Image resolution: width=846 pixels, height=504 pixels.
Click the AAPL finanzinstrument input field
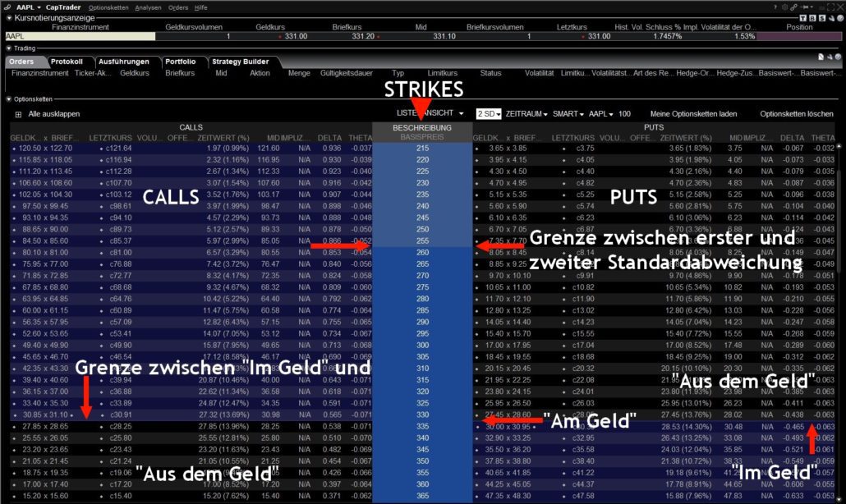78,36
